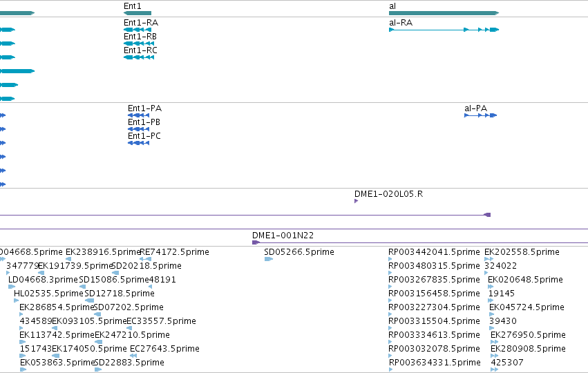Click the 425307 feature label
This screenshot has height=373, width=588.
507,363
